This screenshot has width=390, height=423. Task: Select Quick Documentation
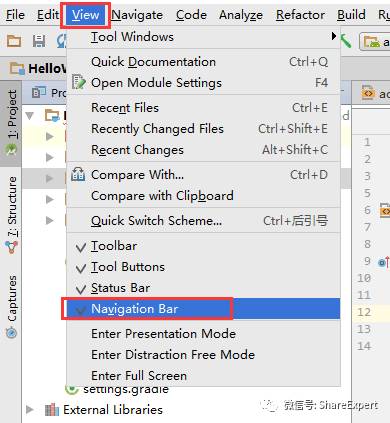pos(203,62)
